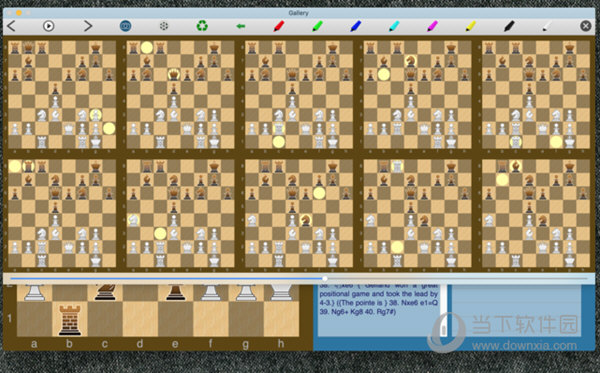Select the red marker pen
The image size is (600, 373).
[279, 26]
